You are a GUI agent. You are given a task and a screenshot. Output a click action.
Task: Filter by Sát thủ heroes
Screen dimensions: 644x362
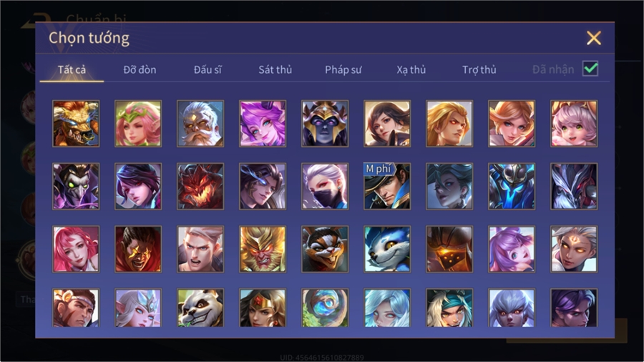[x=275, y=70]
